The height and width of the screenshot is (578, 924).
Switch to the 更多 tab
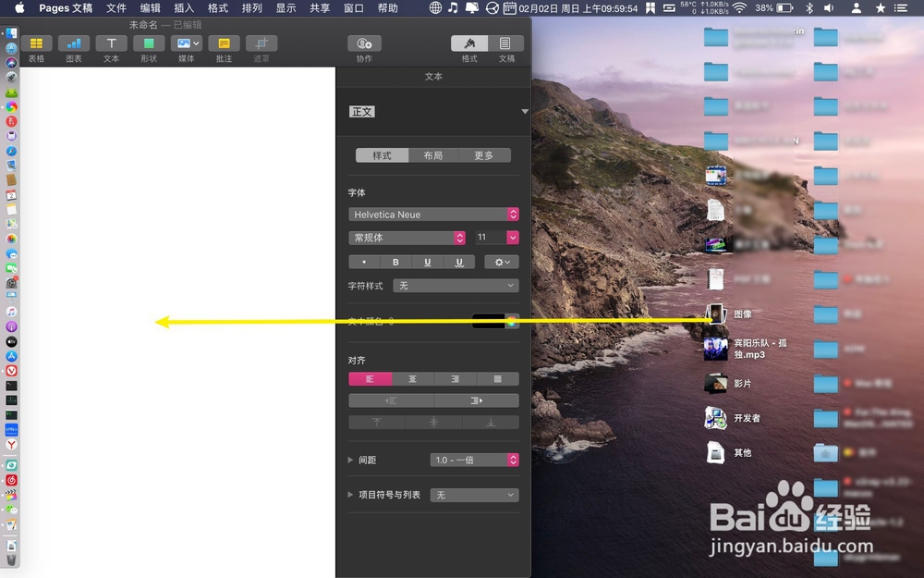[484, 155]
